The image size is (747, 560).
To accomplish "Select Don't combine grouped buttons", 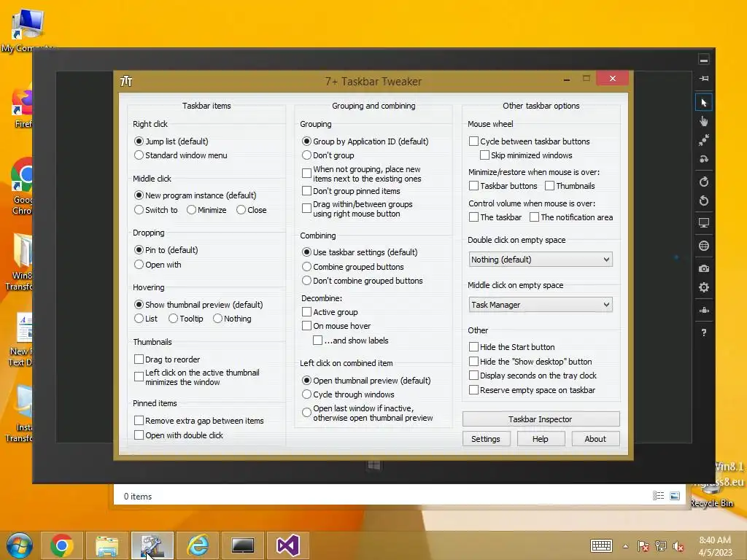I will 363,281.
